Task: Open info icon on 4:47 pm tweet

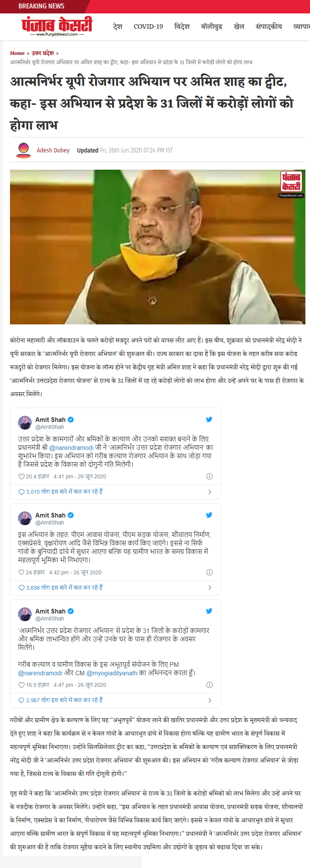Action: 209,685
